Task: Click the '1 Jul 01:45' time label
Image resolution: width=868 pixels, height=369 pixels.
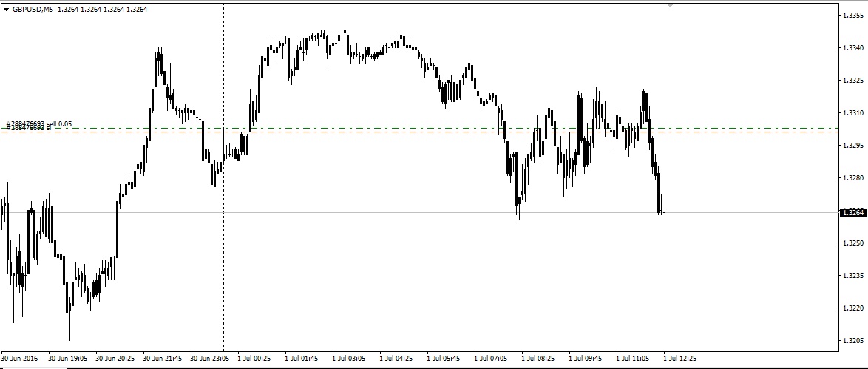Action: tap(302, 359)
